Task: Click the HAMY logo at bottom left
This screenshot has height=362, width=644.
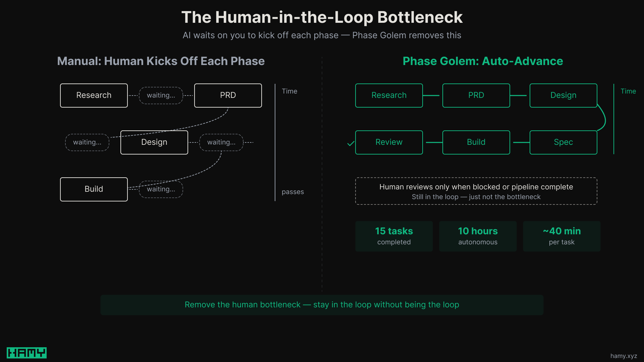Action: pos(26,353)
